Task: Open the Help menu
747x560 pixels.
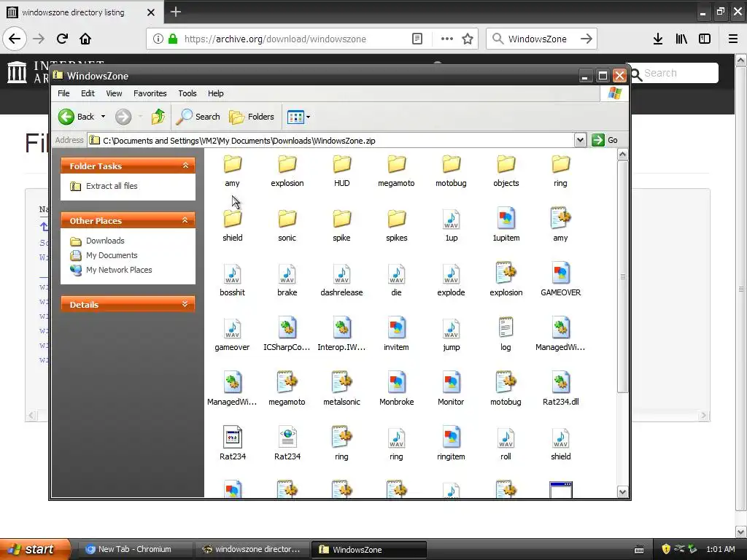Action: 215,93
